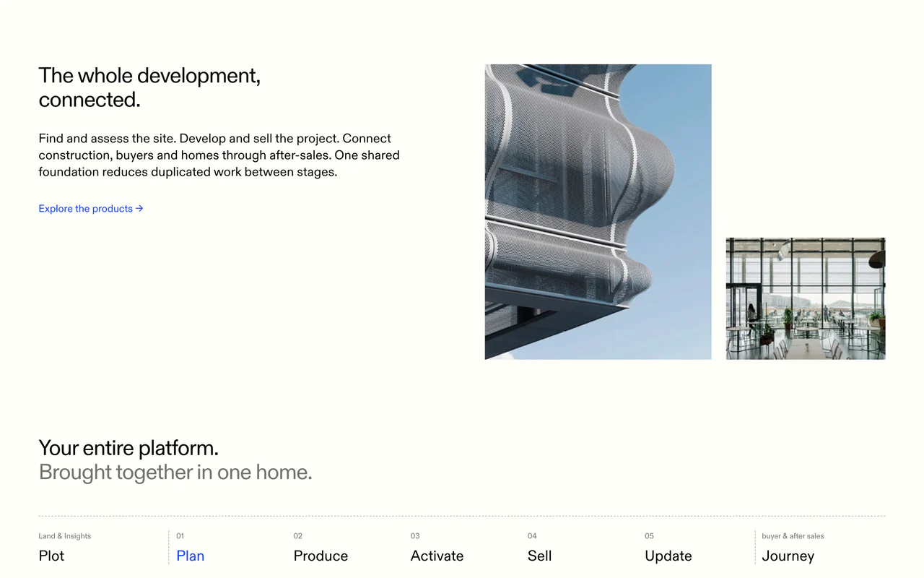The height and width of the screenshot is (578, 924).
Task: Click the '03' step number
Action: click(415, 536)
